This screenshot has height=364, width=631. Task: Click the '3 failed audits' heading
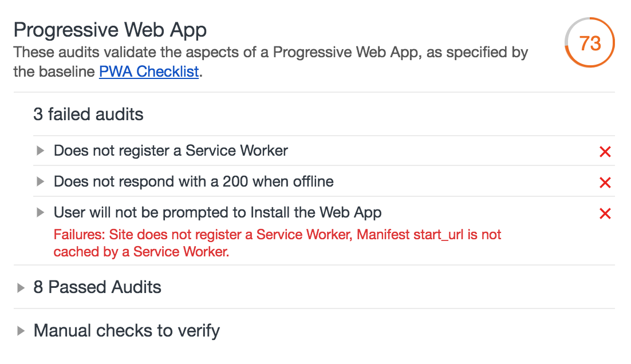point(88,114)
